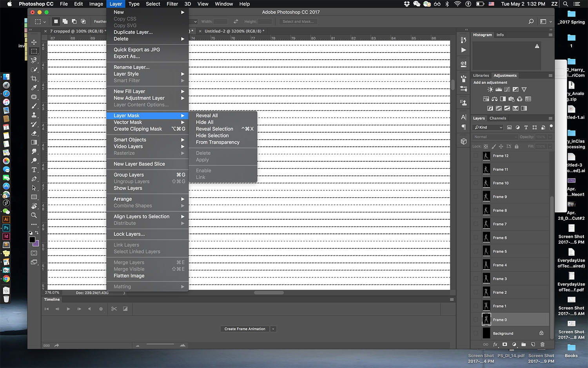Toggle visibility of Frame 4 layer
The width and height of the screenshot is (588, 368).
point(476,265)
